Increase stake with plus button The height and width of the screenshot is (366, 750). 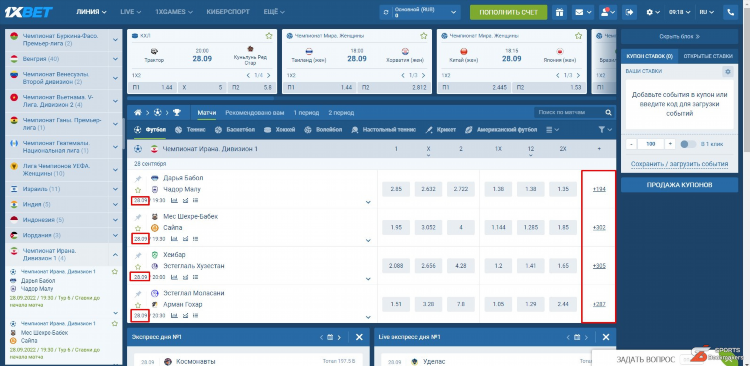pyautogui.click(x=670, y=144)
